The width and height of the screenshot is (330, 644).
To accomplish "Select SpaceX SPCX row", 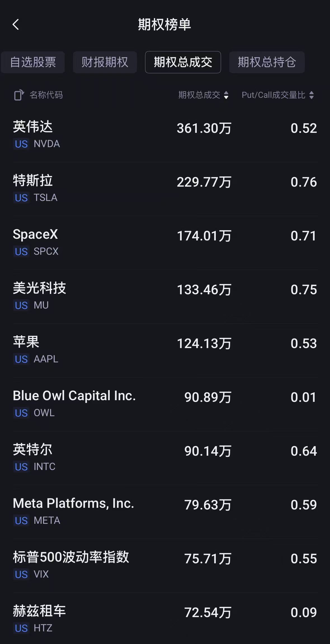I will [165, 243].
